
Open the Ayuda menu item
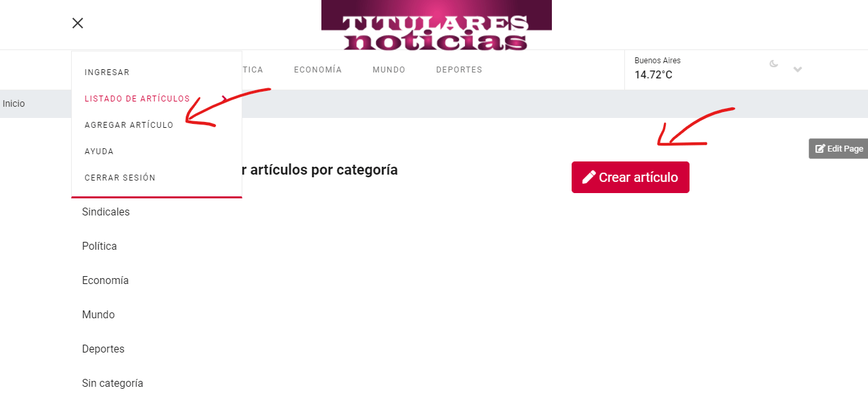click(x=99, y=152)
